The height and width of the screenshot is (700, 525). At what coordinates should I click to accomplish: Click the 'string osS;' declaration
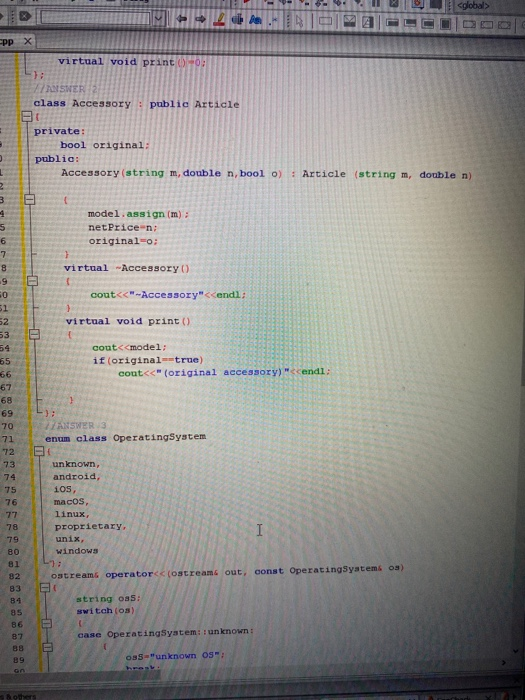tap(108, 599)
